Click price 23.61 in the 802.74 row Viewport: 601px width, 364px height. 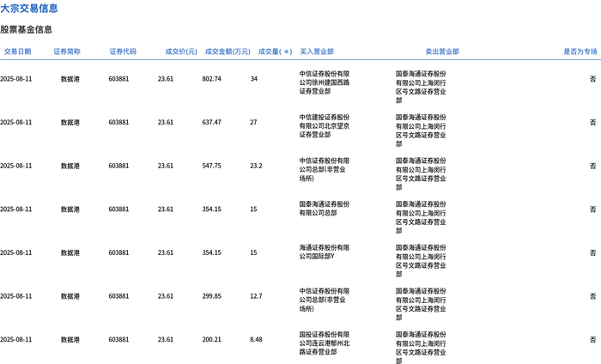pos(166,79)
